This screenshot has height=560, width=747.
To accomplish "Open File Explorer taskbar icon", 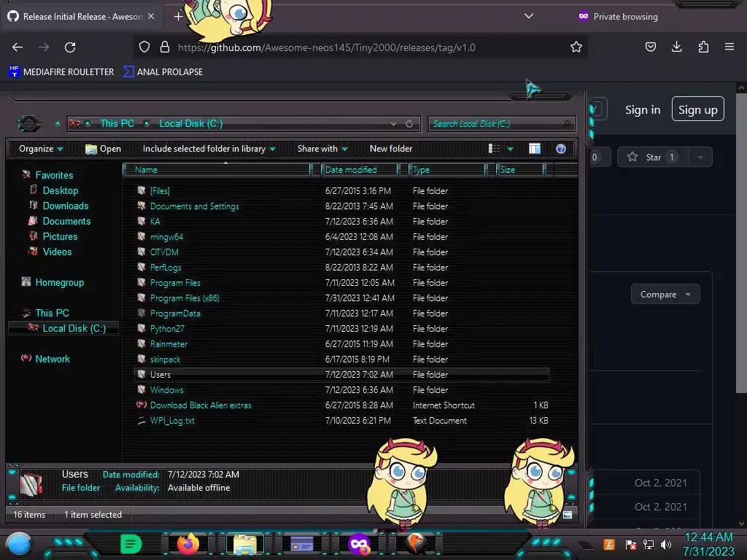I will (x=245, y=544).
